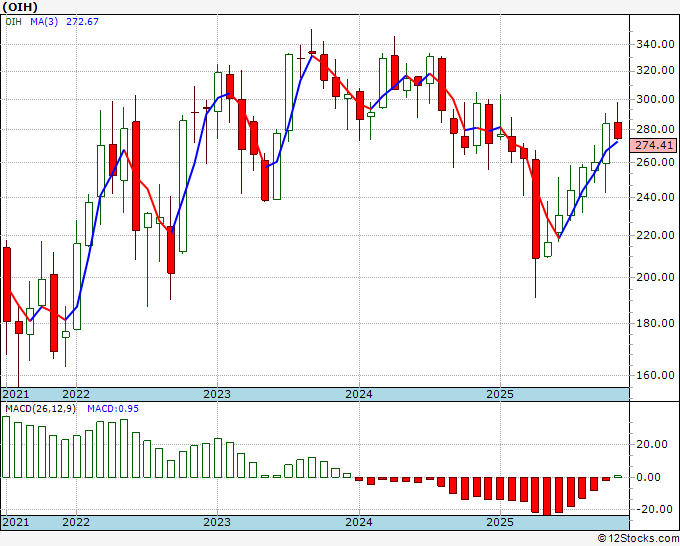The height and width of the screenshot is (546, 680).
Task: Click the 260.00 price axis label
Action: coord(655,162)
